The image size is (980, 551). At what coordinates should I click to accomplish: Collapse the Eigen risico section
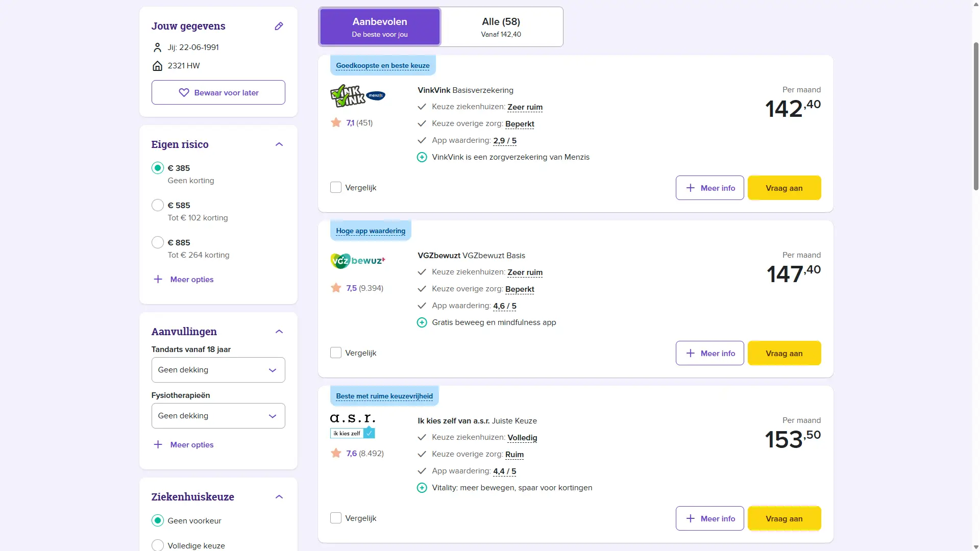tap(279, 144)
